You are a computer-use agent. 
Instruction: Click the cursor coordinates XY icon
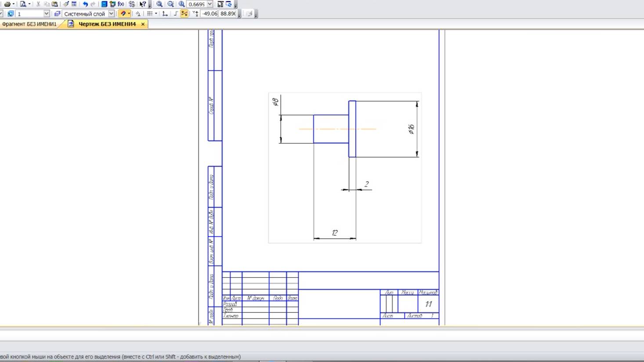[x=195, y=14]
